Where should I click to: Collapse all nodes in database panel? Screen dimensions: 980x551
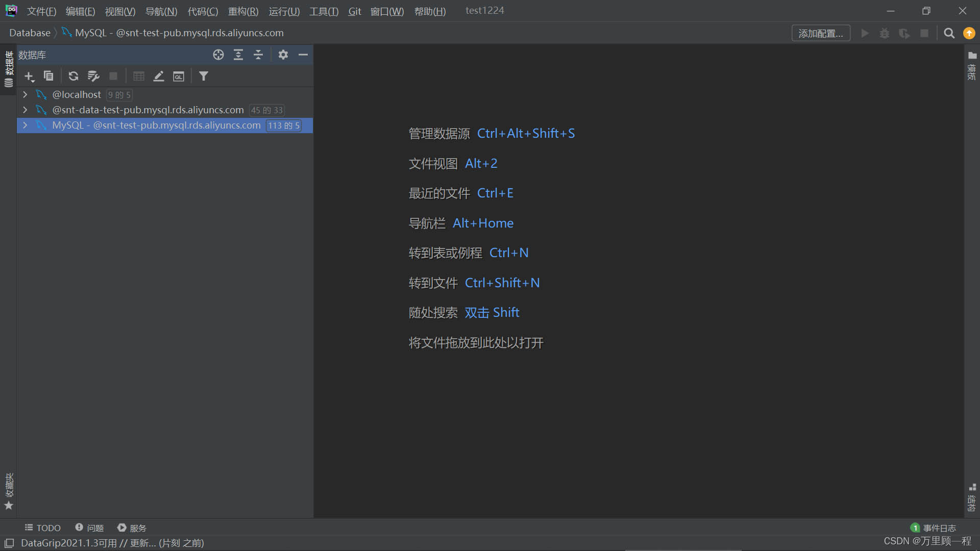point(258,55)
